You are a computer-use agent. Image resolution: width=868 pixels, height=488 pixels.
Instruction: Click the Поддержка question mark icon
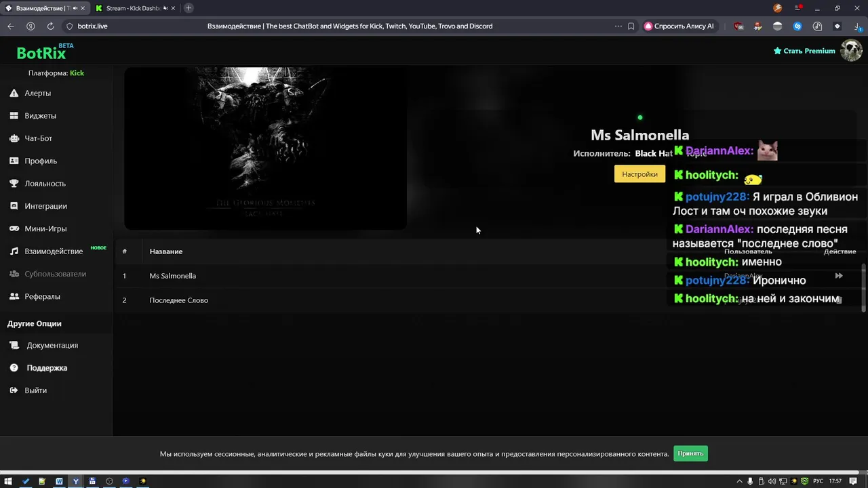14,368
